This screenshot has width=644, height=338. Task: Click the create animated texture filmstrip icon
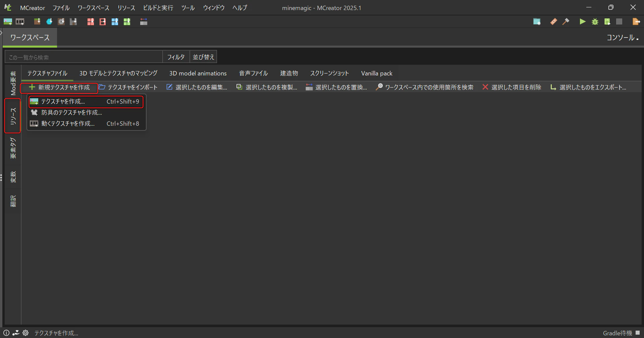(20, 22)
